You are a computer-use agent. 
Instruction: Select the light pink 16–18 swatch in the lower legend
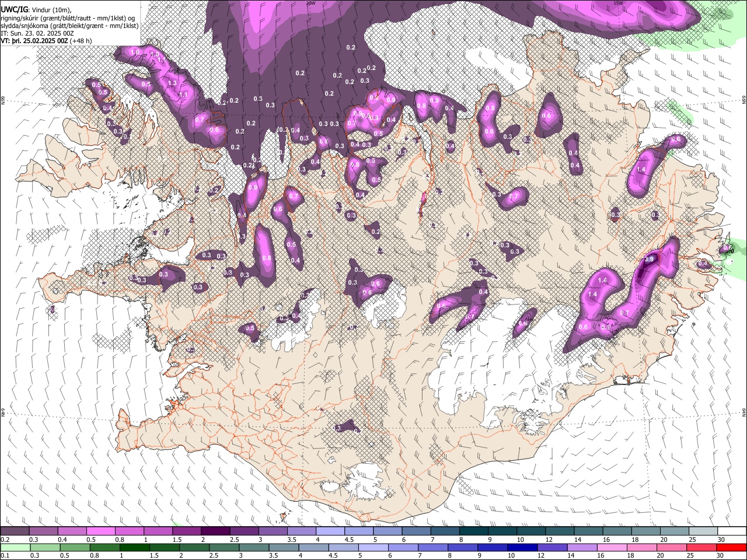point(612,548)
